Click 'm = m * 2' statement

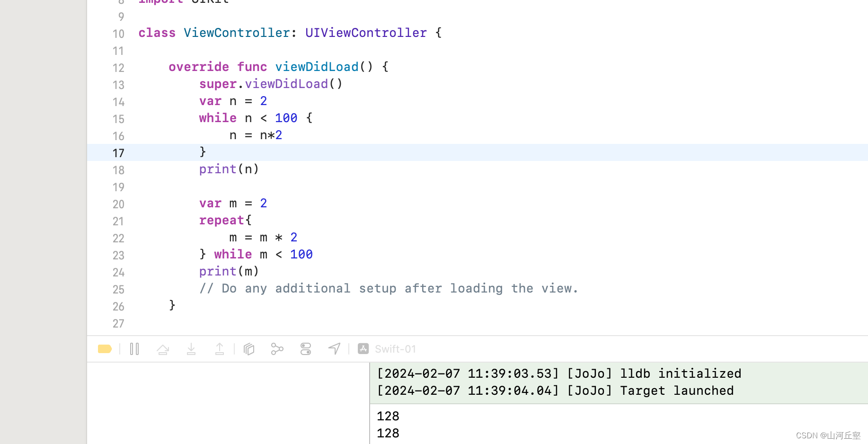[x=264, y=238]
